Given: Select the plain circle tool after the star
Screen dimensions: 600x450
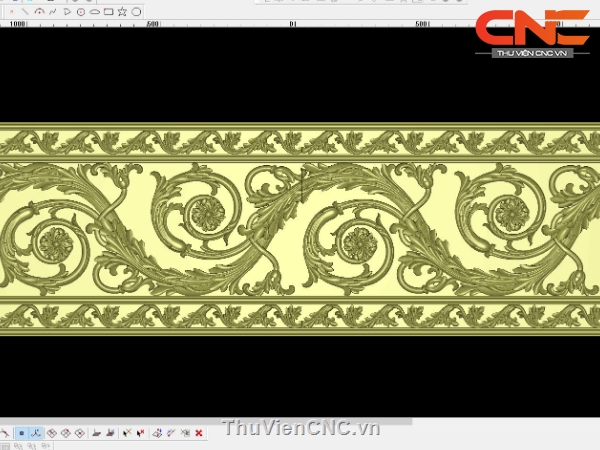Looking at the screenshot, I should 136,12.
